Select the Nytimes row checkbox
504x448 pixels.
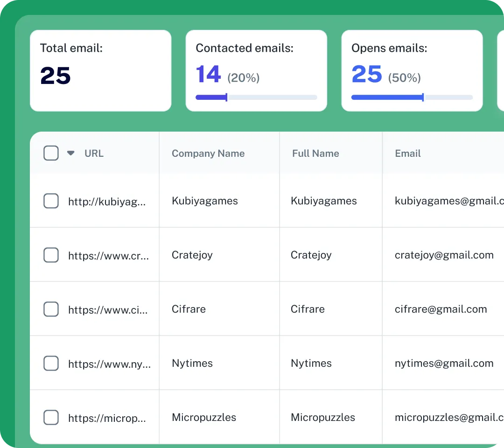(x=51, y=363)
